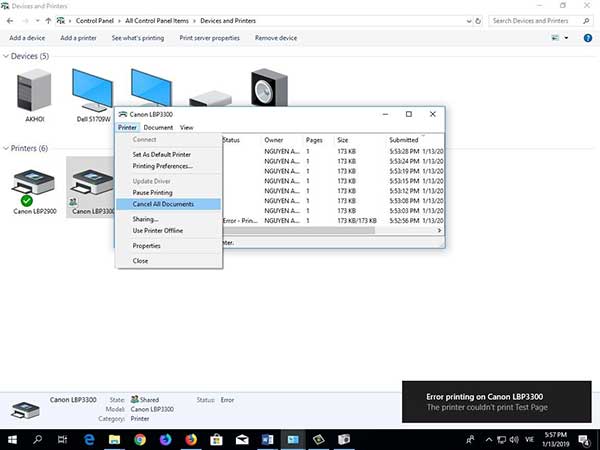Click All Control Panel Items breadcrumb

[x=157, y=21]
